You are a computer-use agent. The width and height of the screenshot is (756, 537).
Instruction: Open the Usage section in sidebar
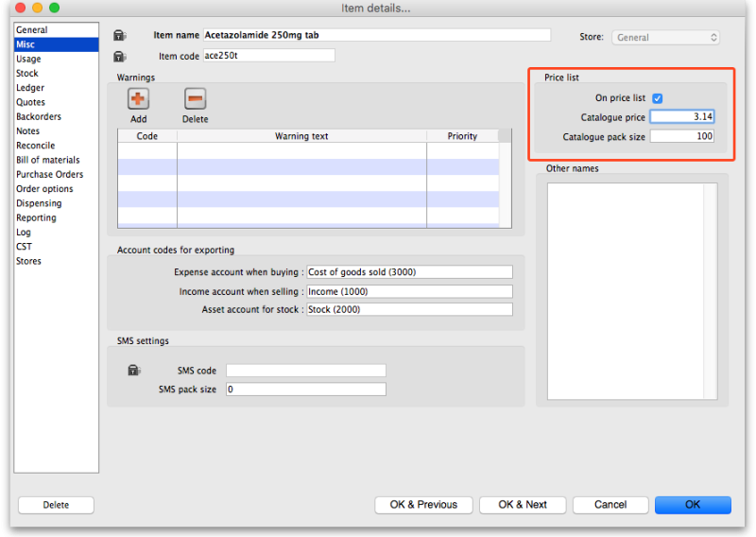(28, 59)
